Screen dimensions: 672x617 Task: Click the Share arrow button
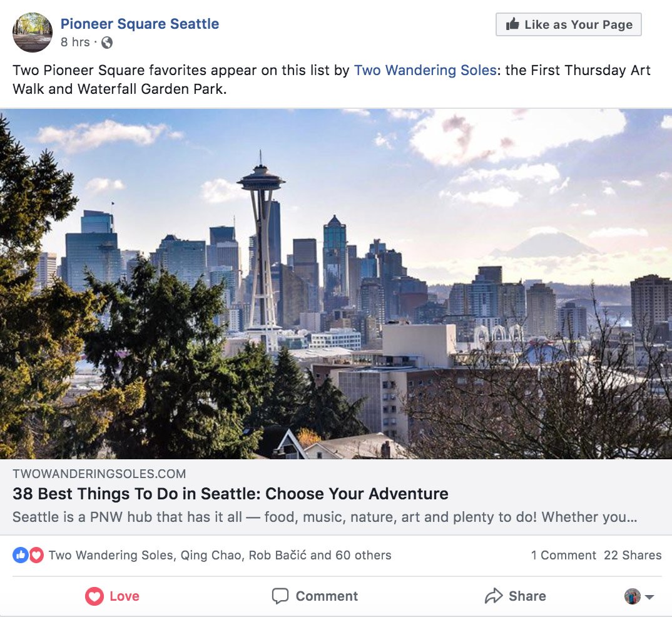[515, 596]
